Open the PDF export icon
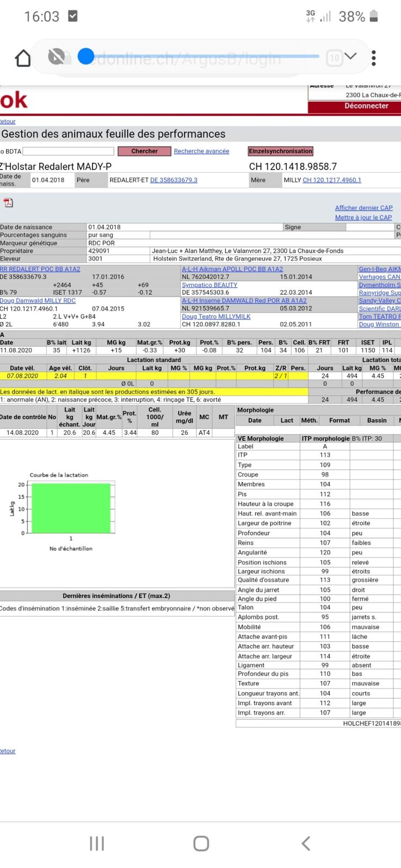This screenshot has height=868, width=401. (x=8, y=203)
